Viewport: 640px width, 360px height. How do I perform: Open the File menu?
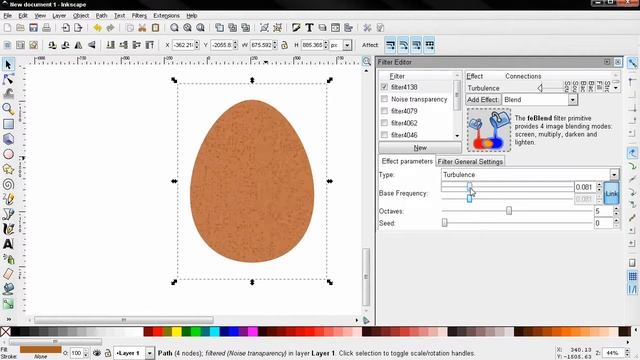point(8,16)
